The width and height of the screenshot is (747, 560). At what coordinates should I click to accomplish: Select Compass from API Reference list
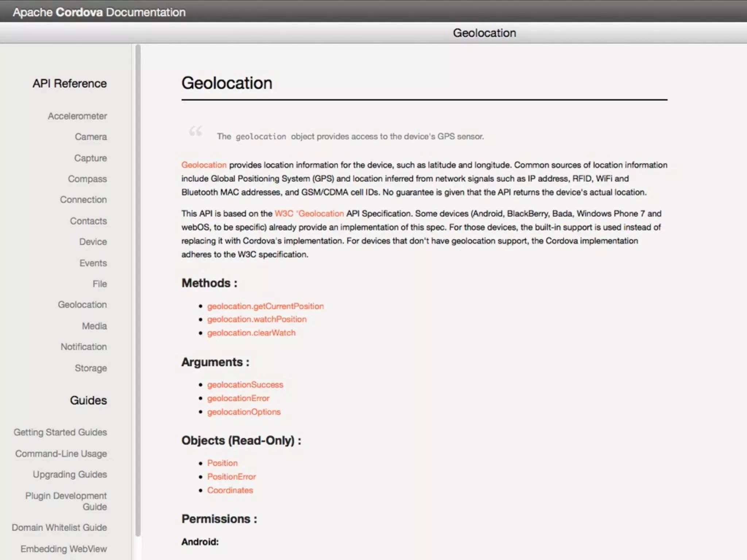(x=87, y=179)
